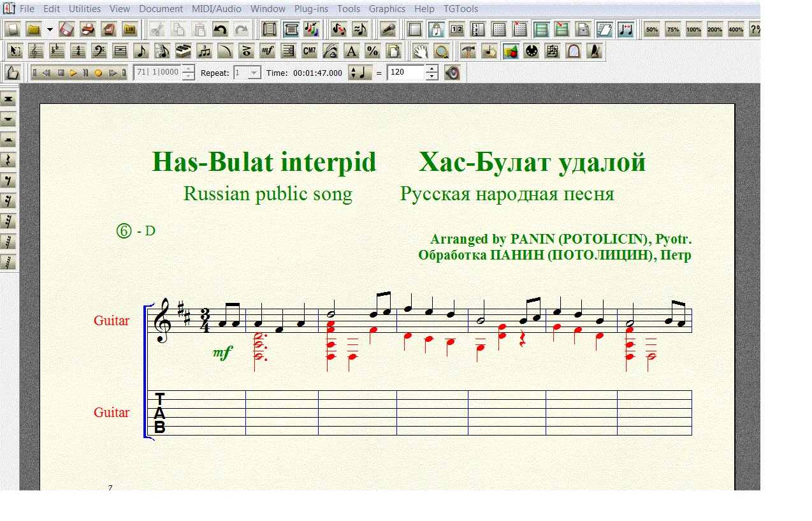Set zoom to 75%
The height and width of the screenshot is (521, 812).
[x=672, y=29]
